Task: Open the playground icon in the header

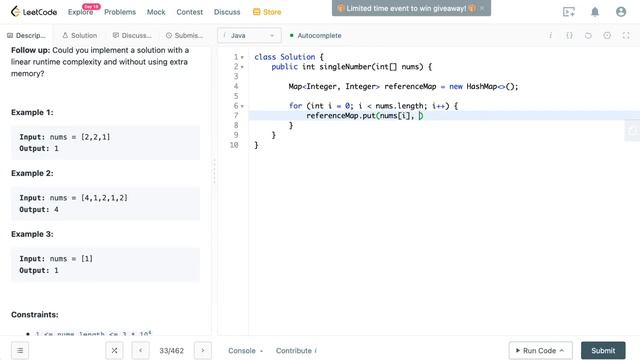Action: click(569, 12)
